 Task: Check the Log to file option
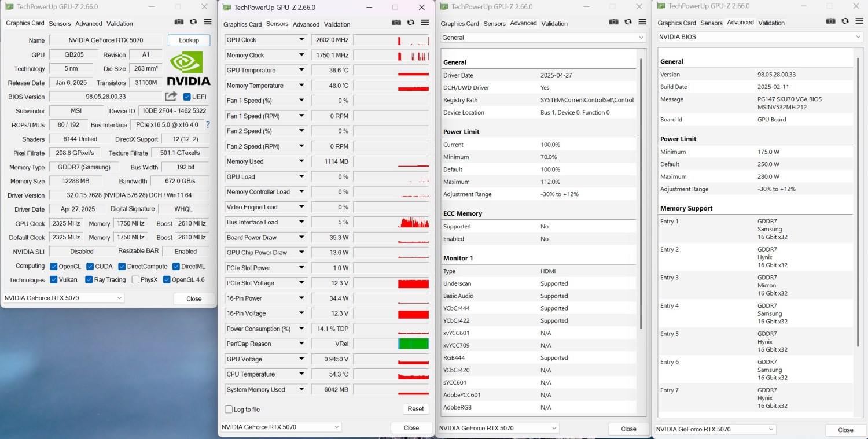pyautogui.click(x=229, y=409)
